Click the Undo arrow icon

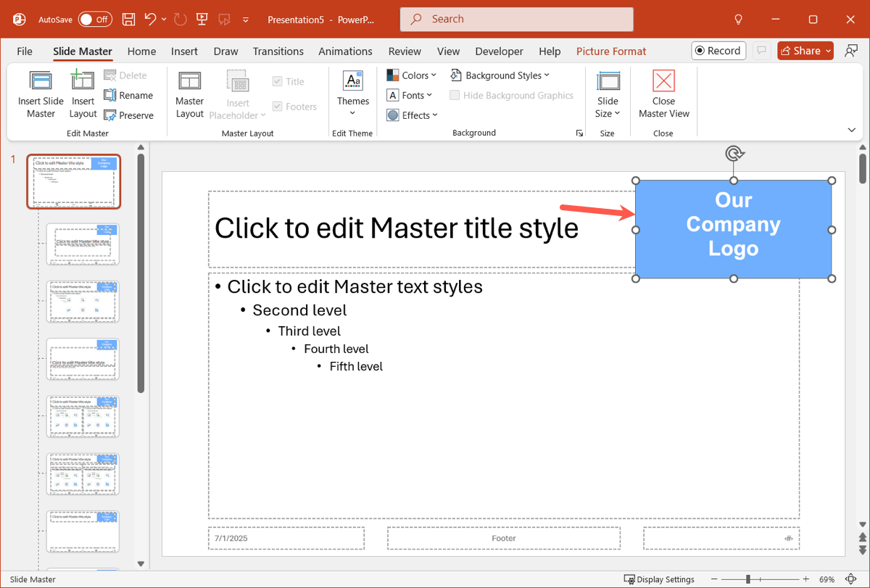click(150, 20)
